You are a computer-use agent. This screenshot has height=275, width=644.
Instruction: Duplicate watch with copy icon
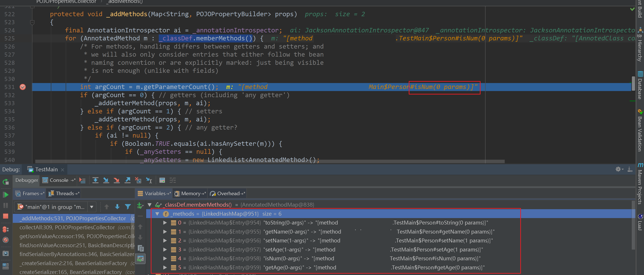[140, 248]
